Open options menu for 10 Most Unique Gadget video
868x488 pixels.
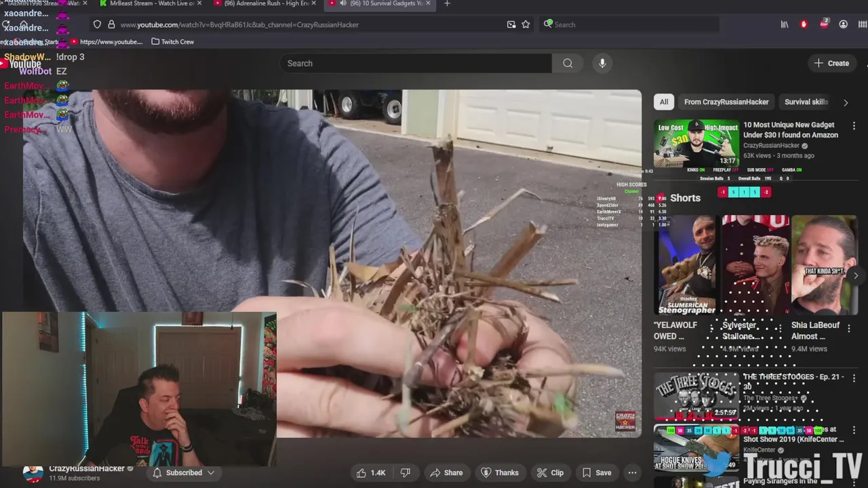(x=854, y=125)
